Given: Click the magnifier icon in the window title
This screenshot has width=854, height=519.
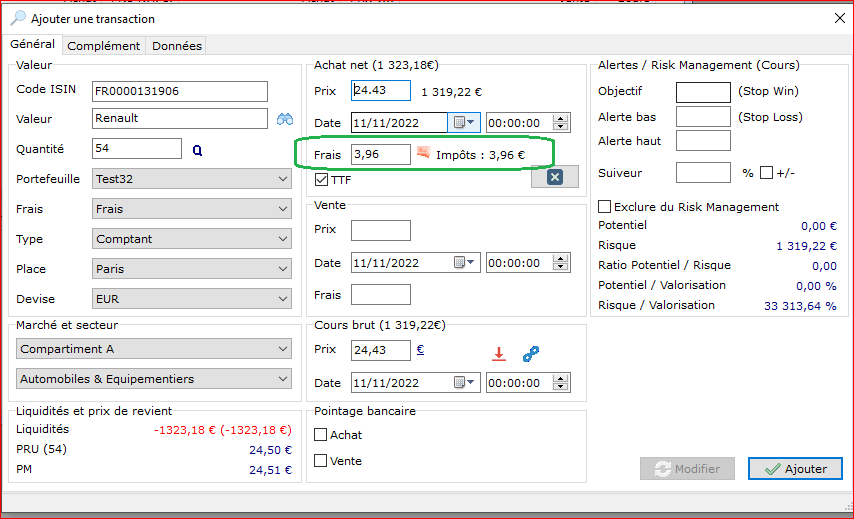Looking at the screenshot, I should (18, 18).
